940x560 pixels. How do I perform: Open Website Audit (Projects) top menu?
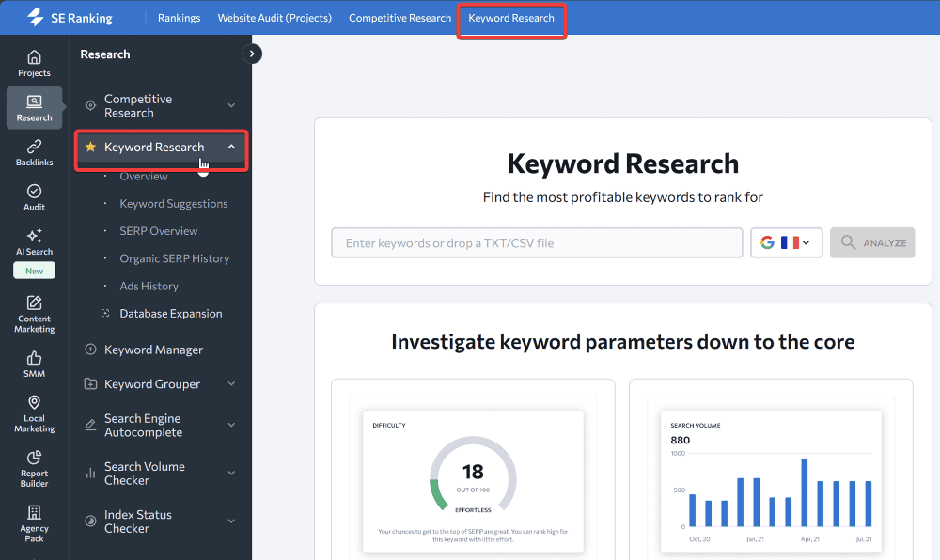tap(274, 18)
